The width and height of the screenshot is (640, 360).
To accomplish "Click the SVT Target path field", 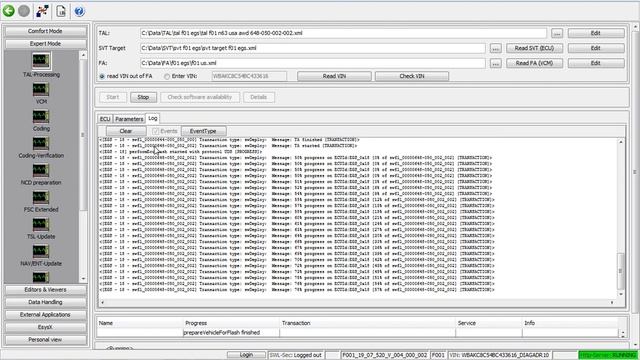I will (312, 48).
